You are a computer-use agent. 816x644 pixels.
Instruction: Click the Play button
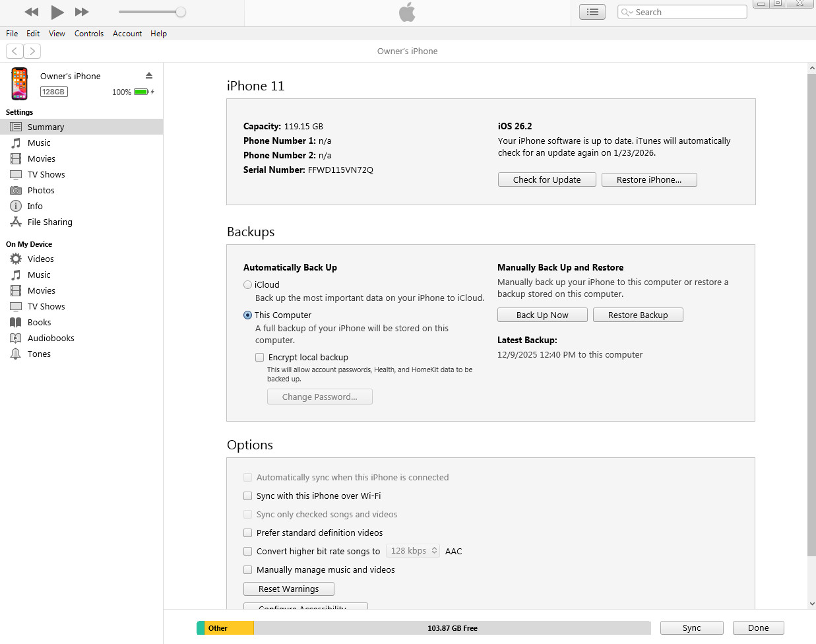click(x=57, y=12)
